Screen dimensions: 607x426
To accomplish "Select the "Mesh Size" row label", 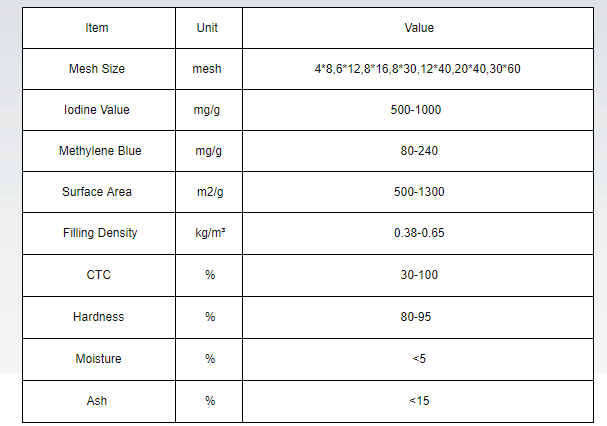I will 97,69.
